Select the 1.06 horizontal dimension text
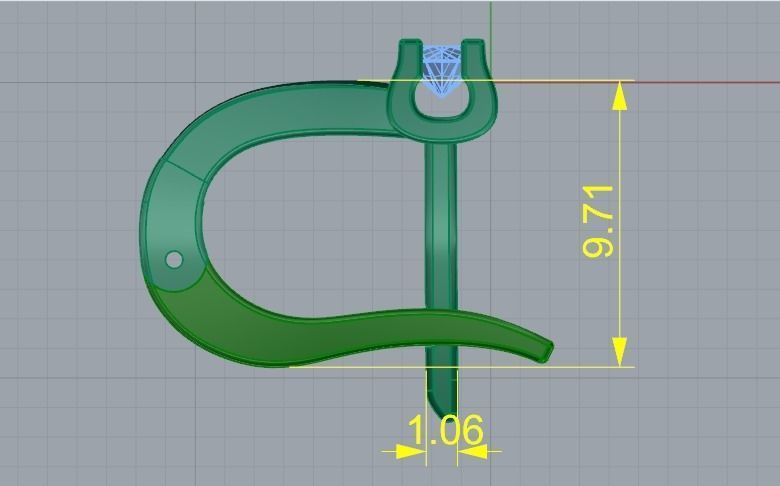 tap(445, 429)
